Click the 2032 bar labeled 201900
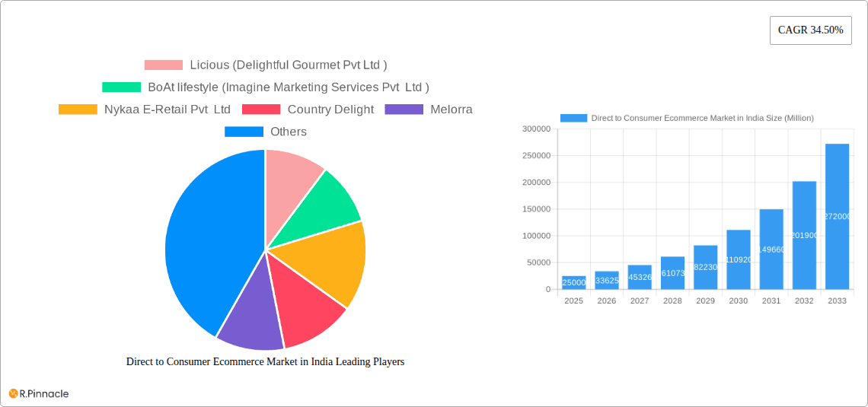 [804, 236]
